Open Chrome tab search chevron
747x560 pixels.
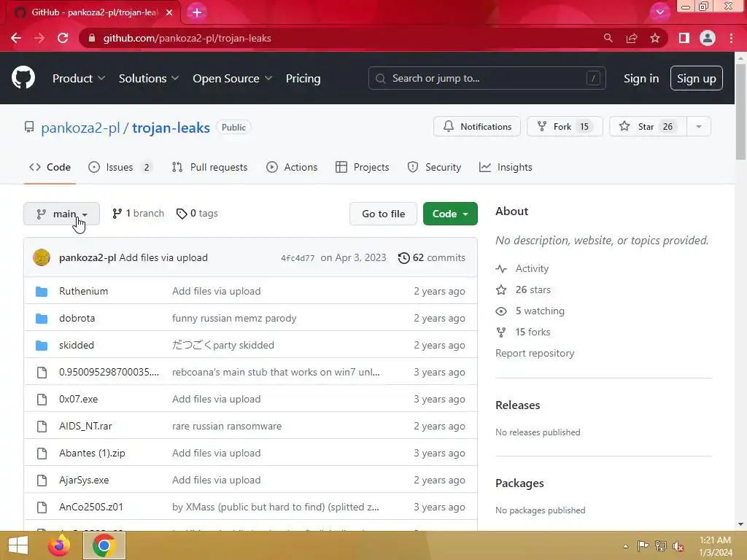pyautogui.click(x=659, y=12)
